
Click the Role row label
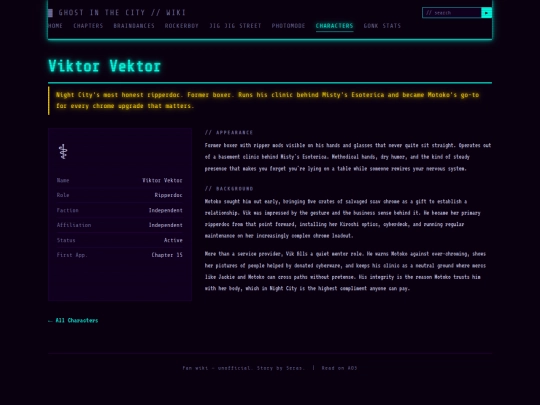pos(63,195)
